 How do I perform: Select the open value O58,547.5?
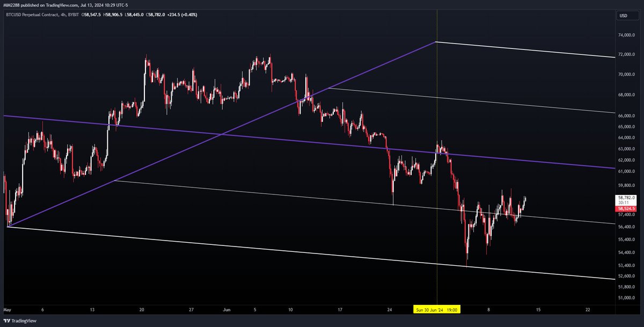coord(92,14)
